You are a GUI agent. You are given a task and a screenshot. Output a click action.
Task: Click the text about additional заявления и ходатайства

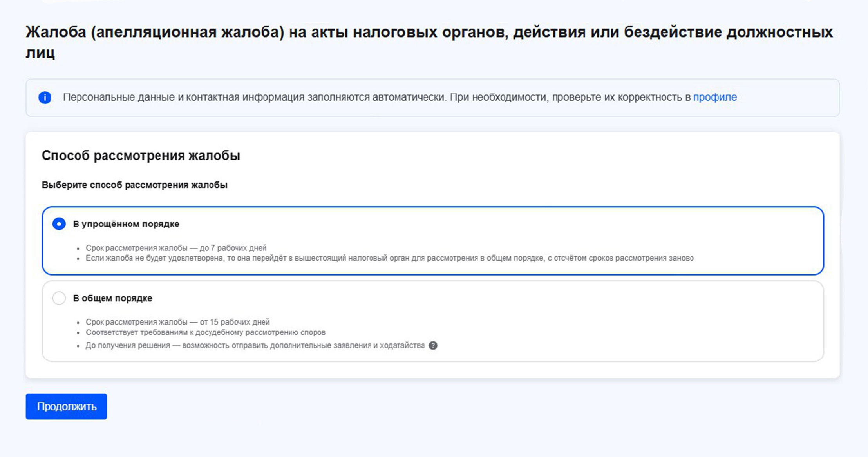[x=255, y=345]
